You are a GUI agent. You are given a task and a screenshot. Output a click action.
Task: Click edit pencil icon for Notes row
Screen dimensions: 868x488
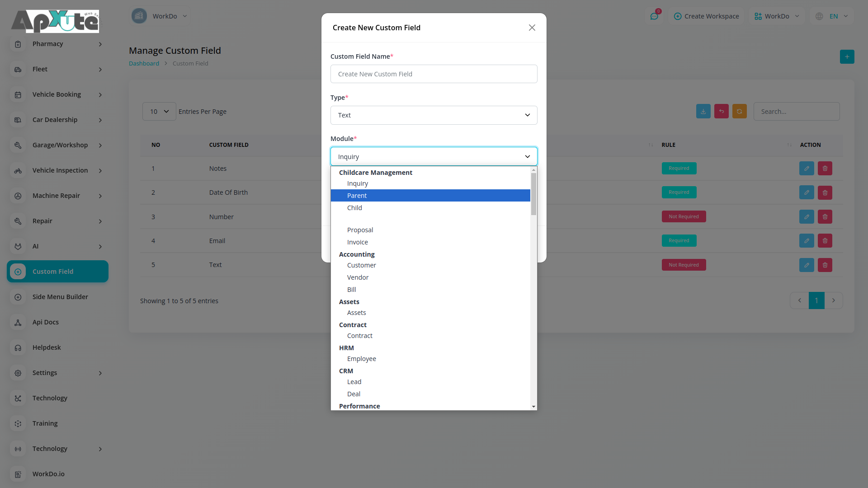806,169
